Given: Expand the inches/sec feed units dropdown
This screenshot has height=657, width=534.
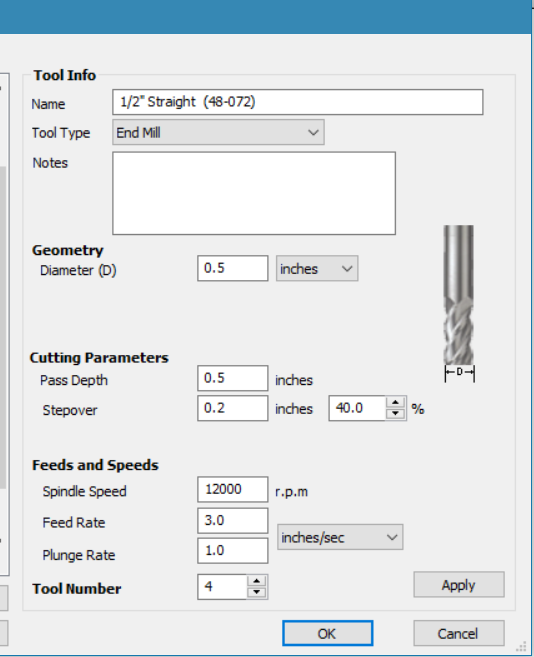Looking at the screenshot, I should coord(340,537).
